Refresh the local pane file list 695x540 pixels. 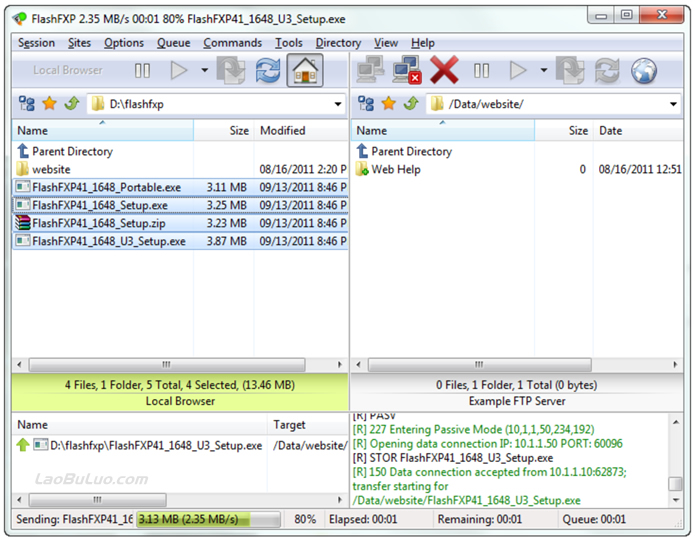click(x=268, y=70)
